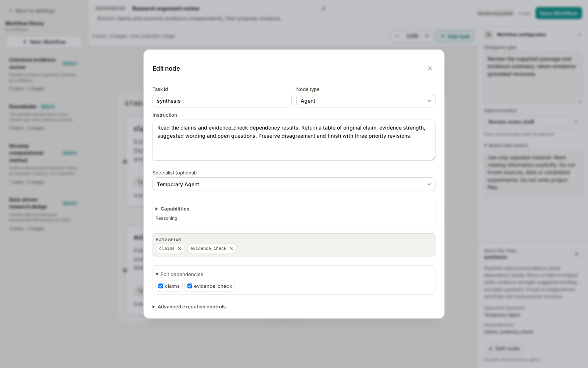Image resolution: width=588 pixels, height=368 pixels.
Task: Uncheck the claims dependency checkbox
Action: point(161,286)
